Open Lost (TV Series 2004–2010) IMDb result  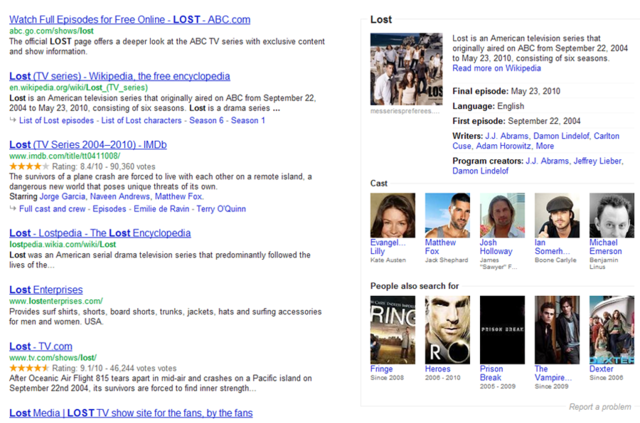tap(88, 145)
